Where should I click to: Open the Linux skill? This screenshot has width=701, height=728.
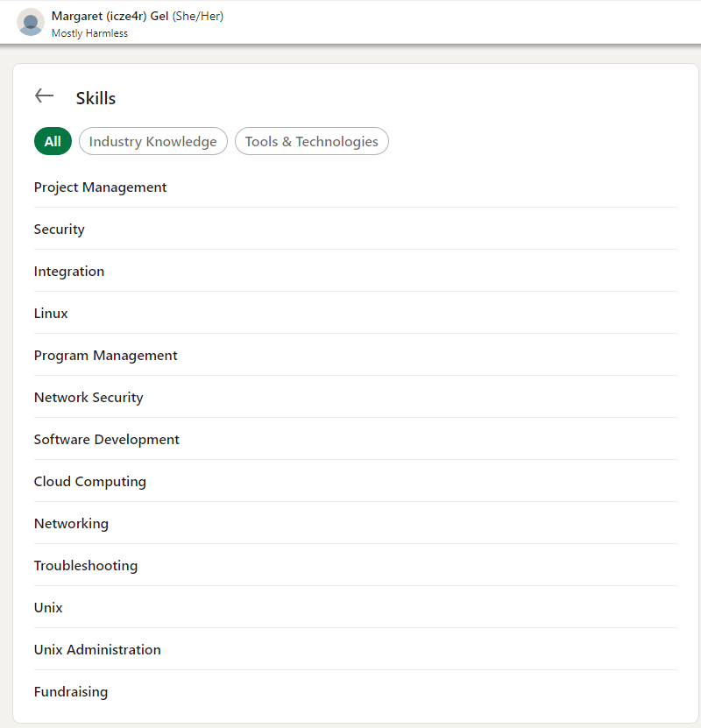pyautogui.click(x=51, y=314)
